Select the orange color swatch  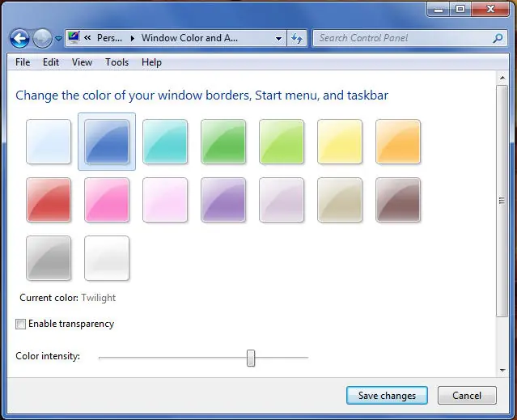(x=398, y=142)
